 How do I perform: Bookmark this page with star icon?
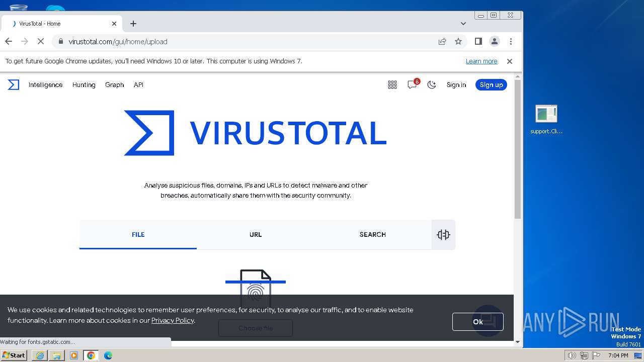[x=458, y=42]
